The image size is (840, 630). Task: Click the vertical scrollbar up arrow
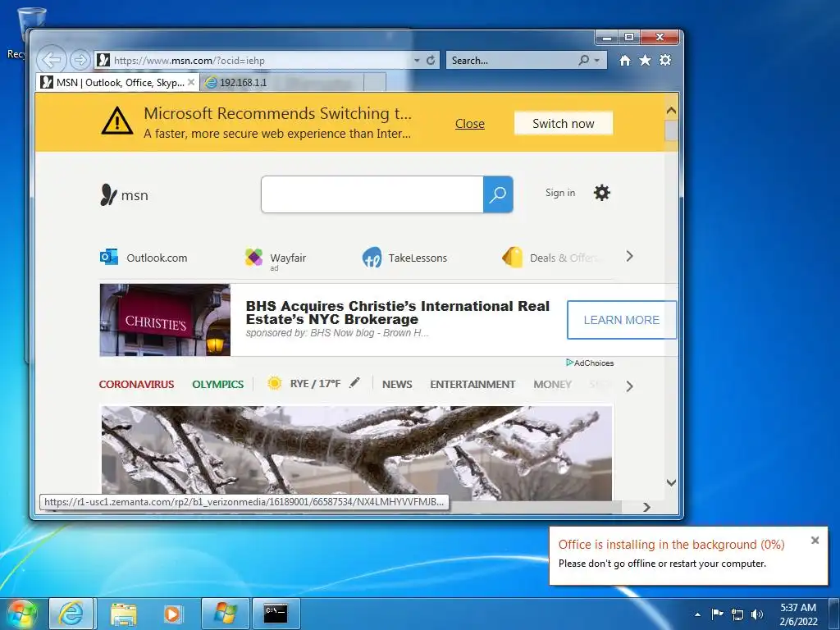671,111
